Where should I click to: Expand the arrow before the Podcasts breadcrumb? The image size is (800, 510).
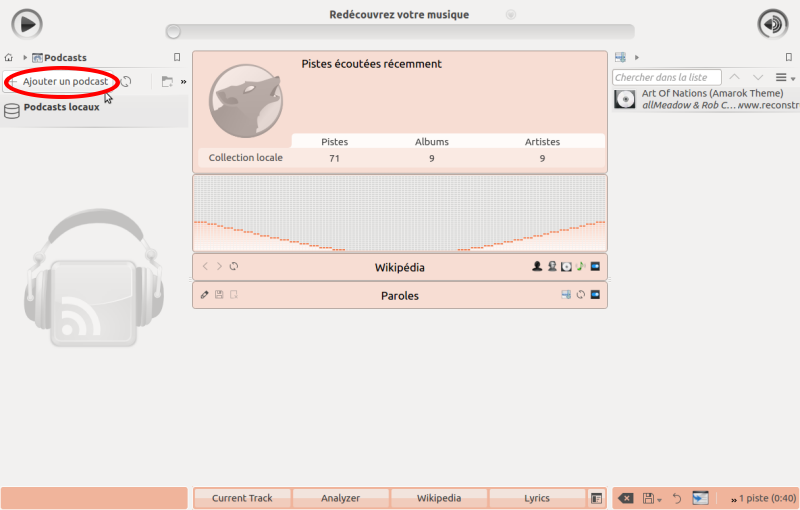point(24,58)
